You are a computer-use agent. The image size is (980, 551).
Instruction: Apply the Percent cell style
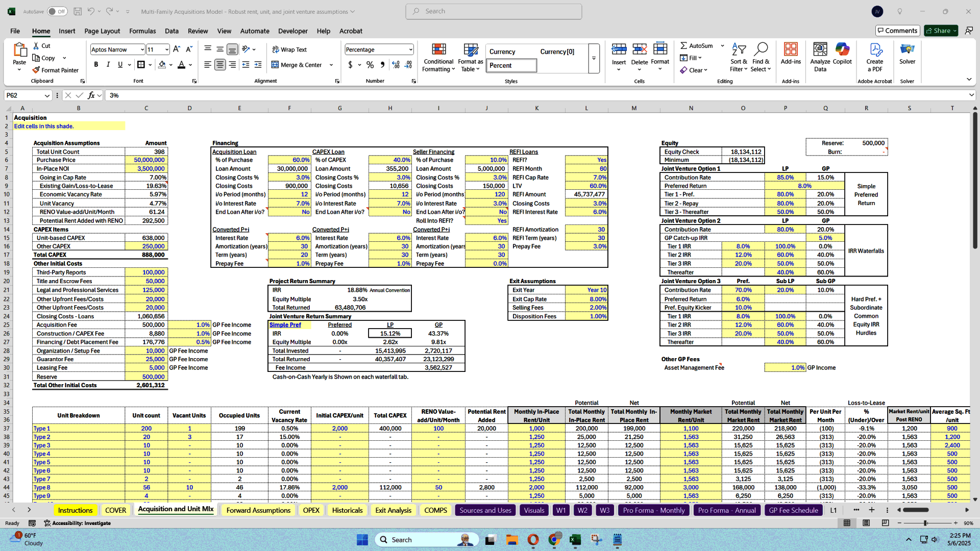[511, 66]
